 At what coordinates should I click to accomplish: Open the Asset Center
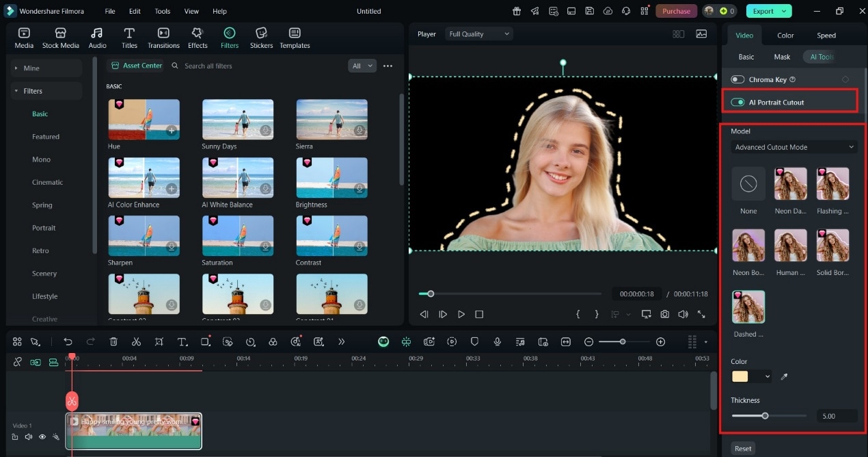pyautogui.click(x=137, y=66)
